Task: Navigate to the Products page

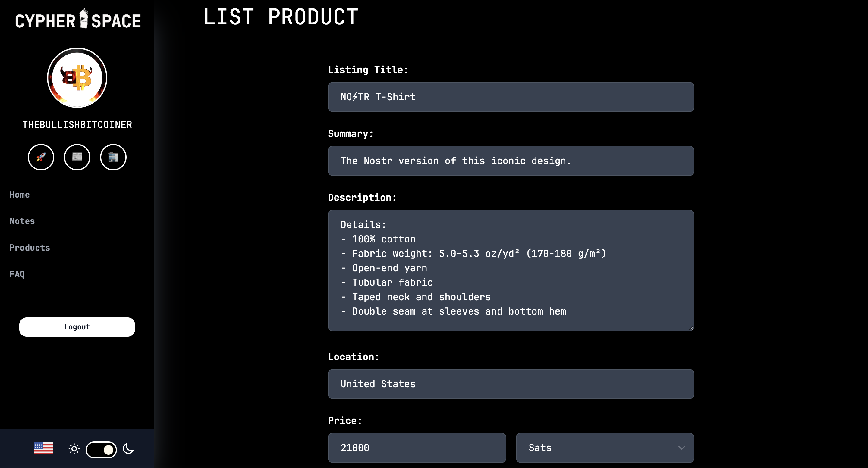Action: click(30, 248)
